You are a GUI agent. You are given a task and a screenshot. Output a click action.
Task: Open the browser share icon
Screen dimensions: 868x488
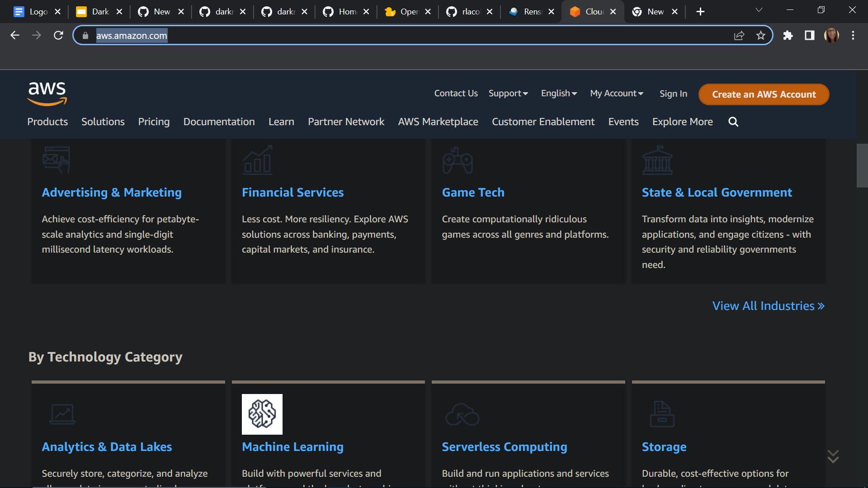[739, 35]
